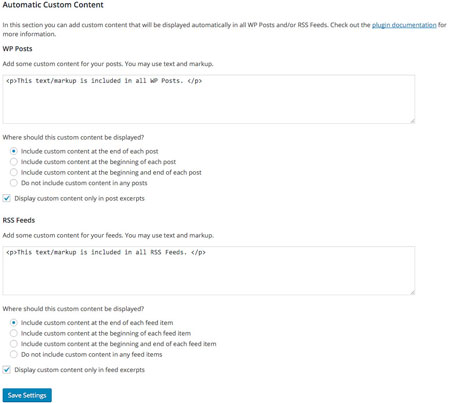
Task: Toggle display only in feed excerpts checkbox
Action: tap(6, 370)
